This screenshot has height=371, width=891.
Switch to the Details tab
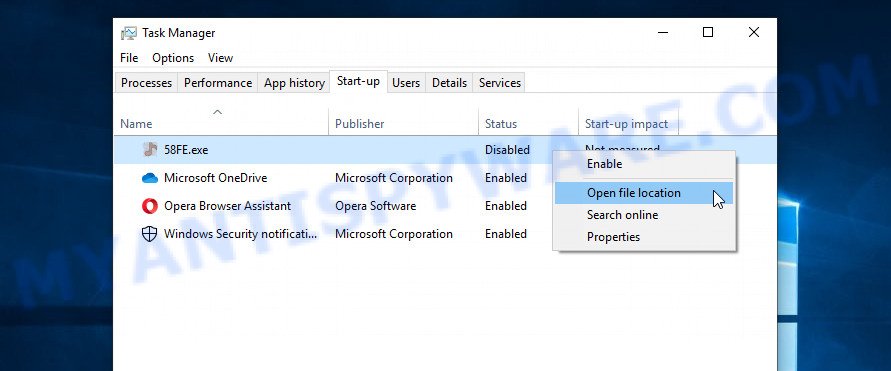449,83
